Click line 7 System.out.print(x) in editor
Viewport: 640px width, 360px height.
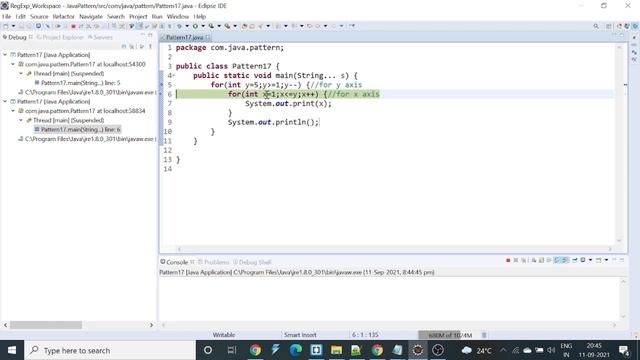[288, 104]
